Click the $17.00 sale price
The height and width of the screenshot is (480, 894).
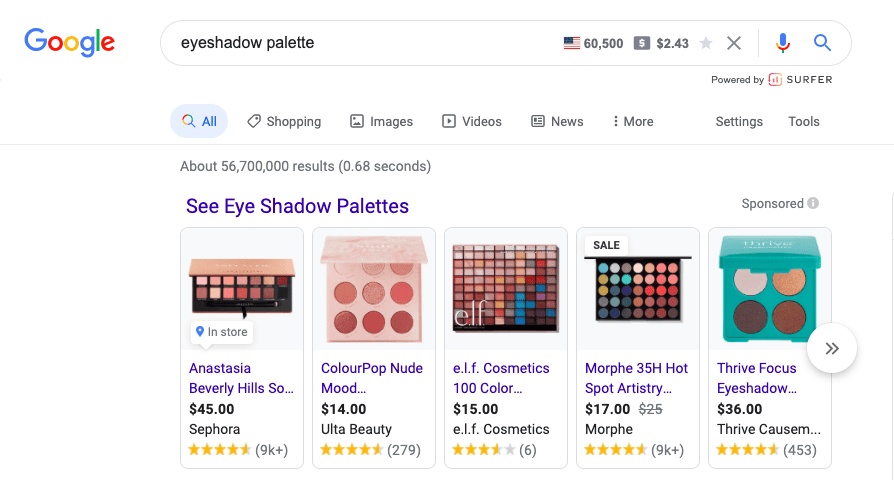tap(608, 409)
